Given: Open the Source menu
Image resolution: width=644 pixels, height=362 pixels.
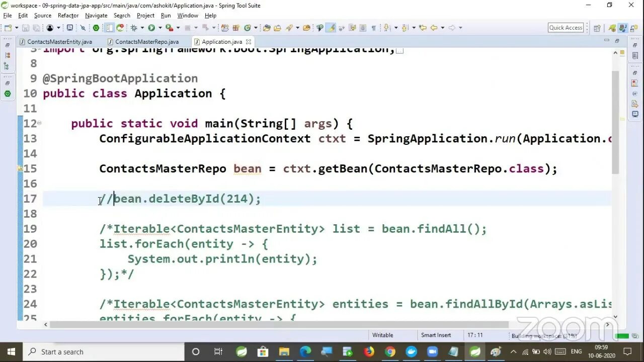Looking at the screenshot, I should click(x=43, y=16).
